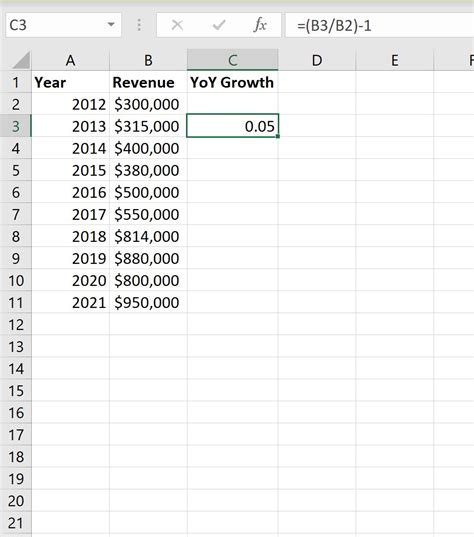Screen dimensions: 474x537
Task: Click cell containing 2014
Action: tap(71, 148)
